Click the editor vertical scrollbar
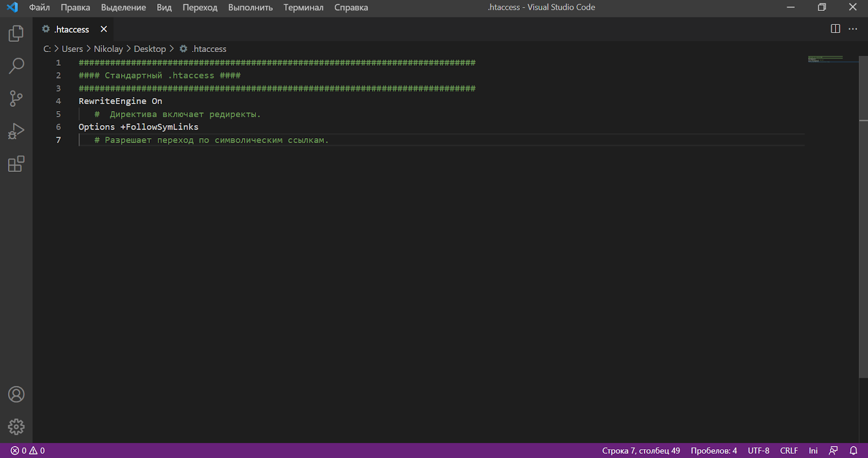868x458 pixels. click(864, 217)
